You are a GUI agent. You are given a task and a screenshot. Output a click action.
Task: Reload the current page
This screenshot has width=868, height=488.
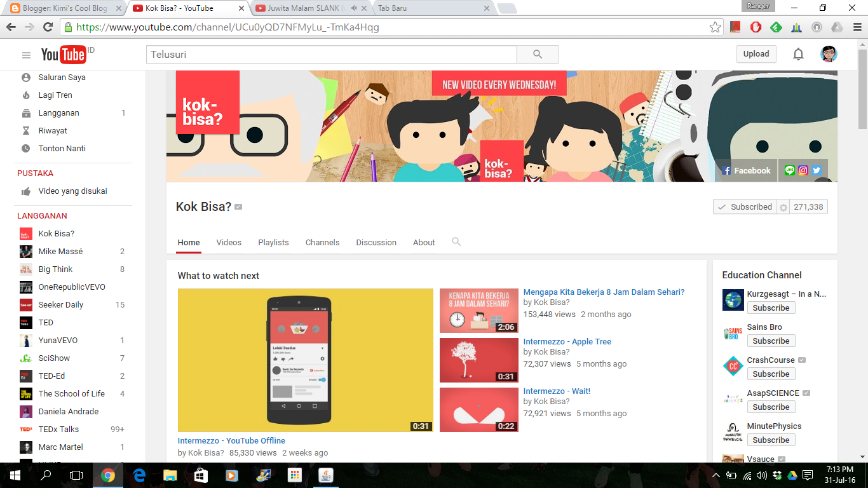[48, 27]
